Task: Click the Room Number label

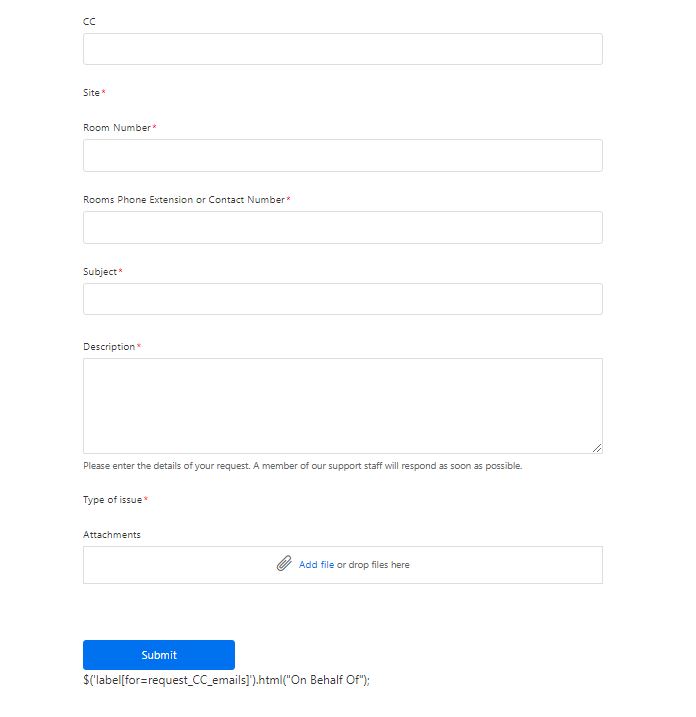Action: click(117, 128)
